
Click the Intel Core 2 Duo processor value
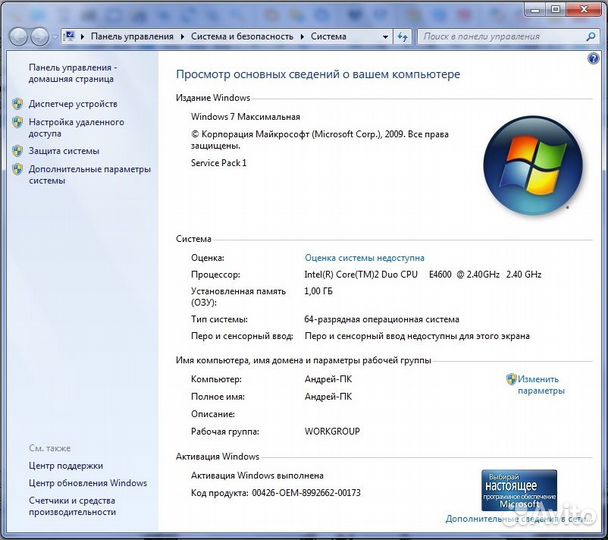click(x=423, y=274)
